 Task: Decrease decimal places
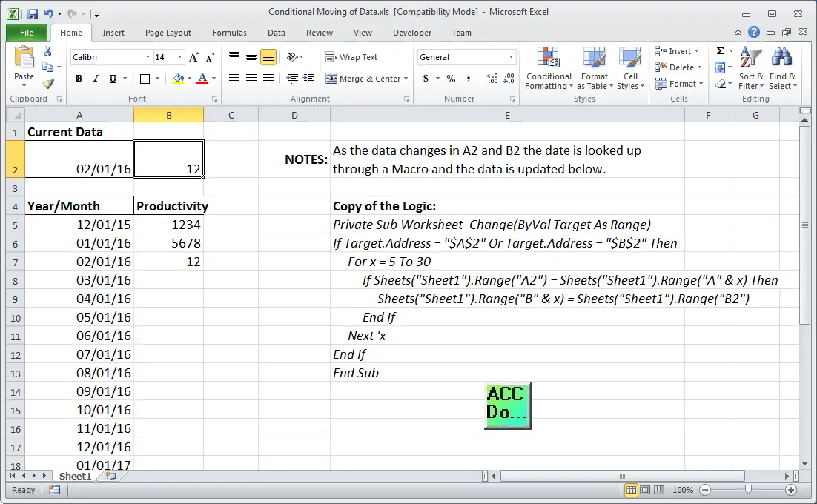[x=509, y=79]
